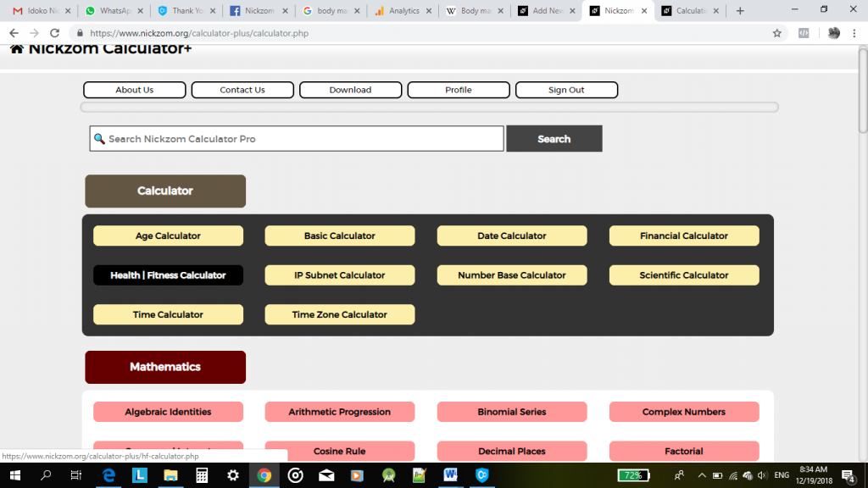
Task: Open taskbar search magnifier
Action: click(46, 475)
